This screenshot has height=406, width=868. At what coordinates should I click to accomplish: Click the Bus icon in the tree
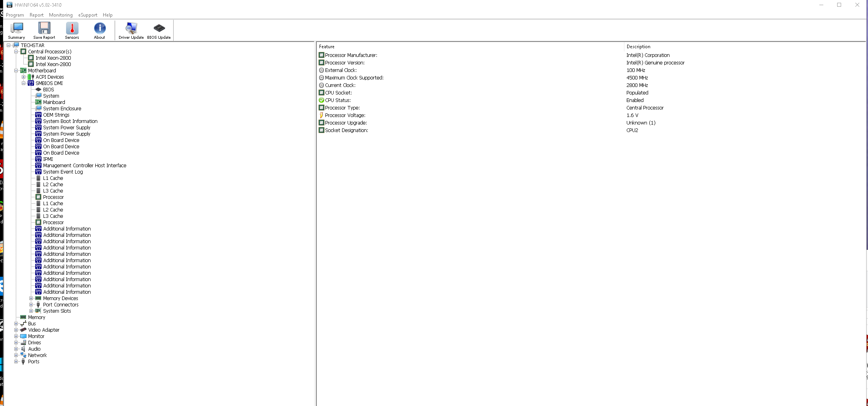[x=23, y=323]
